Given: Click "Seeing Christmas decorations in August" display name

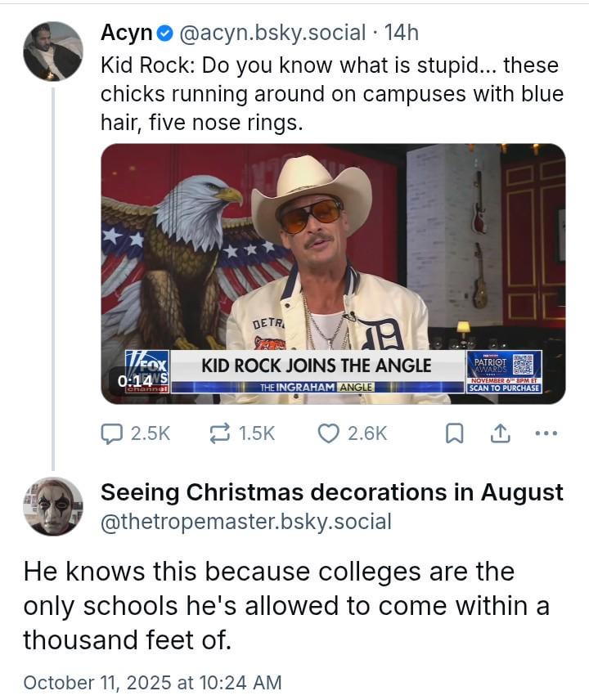Looking at the screenshot, I should 331,492.
